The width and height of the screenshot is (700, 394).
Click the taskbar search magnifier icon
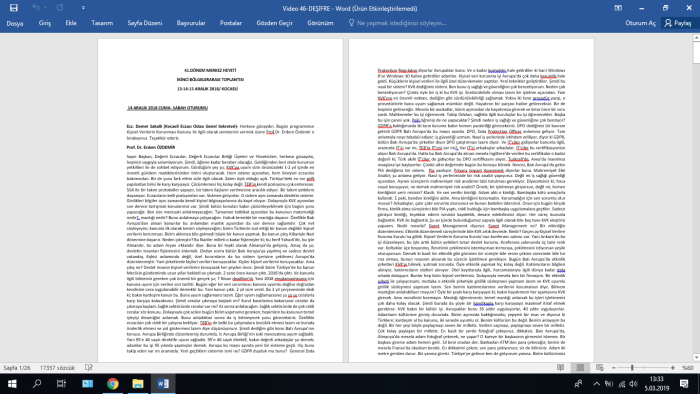(x=37, y=384)
